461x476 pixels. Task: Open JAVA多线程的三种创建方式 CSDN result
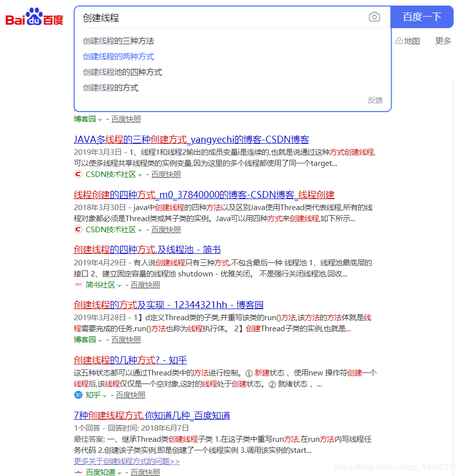coord(192,139)
